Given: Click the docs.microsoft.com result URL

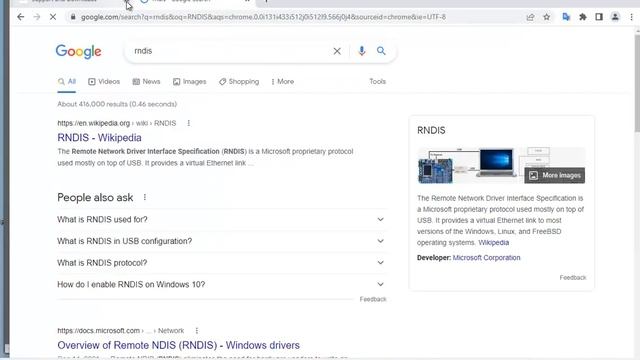Looking at the screenshot, I should 120,330.
